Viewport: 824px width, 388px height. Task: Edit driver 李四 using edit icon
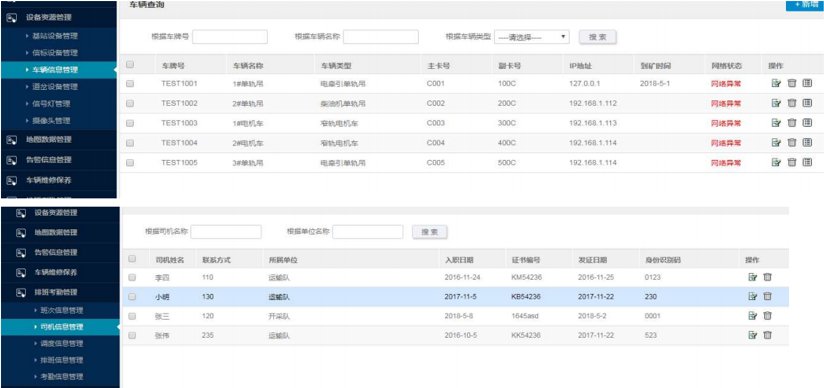coord(753,277)
